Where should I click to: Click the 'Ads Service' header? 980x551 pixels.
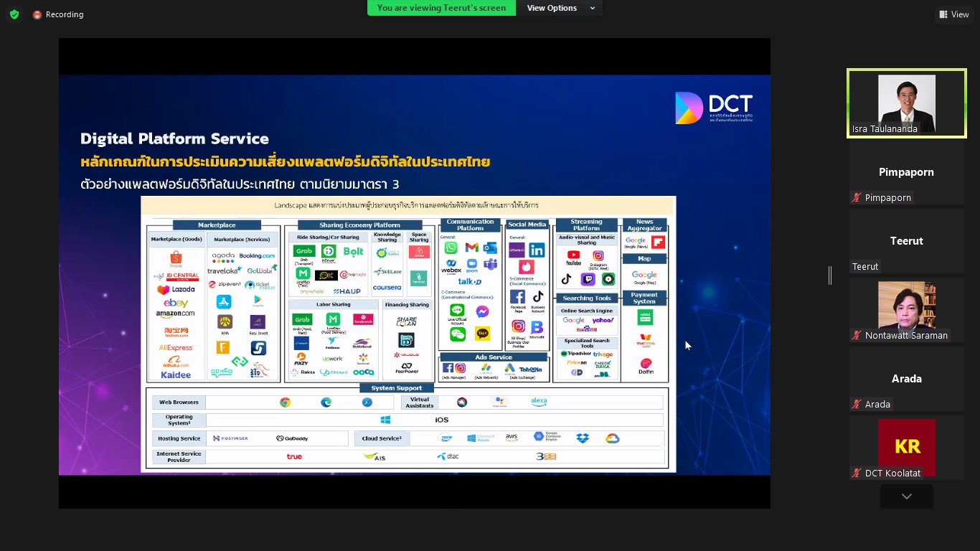(x=494, y=357)
